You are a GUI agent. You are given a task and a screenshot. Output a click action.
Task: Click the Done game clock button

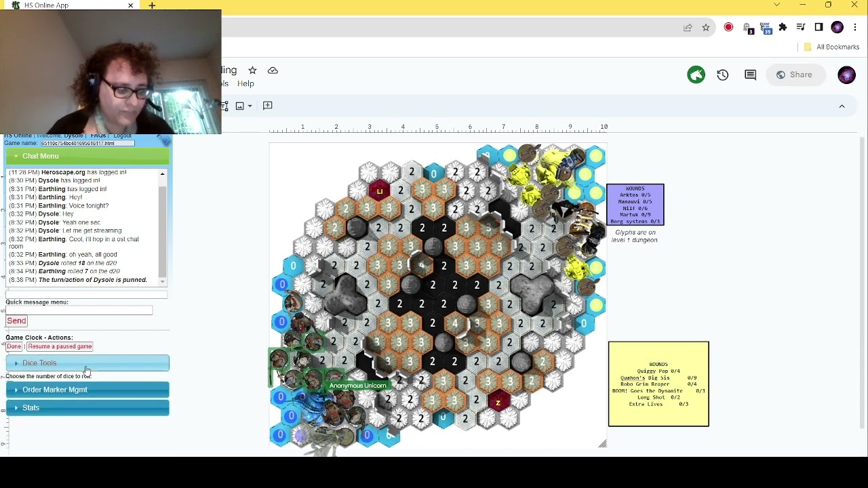click(x=14, y=346)
